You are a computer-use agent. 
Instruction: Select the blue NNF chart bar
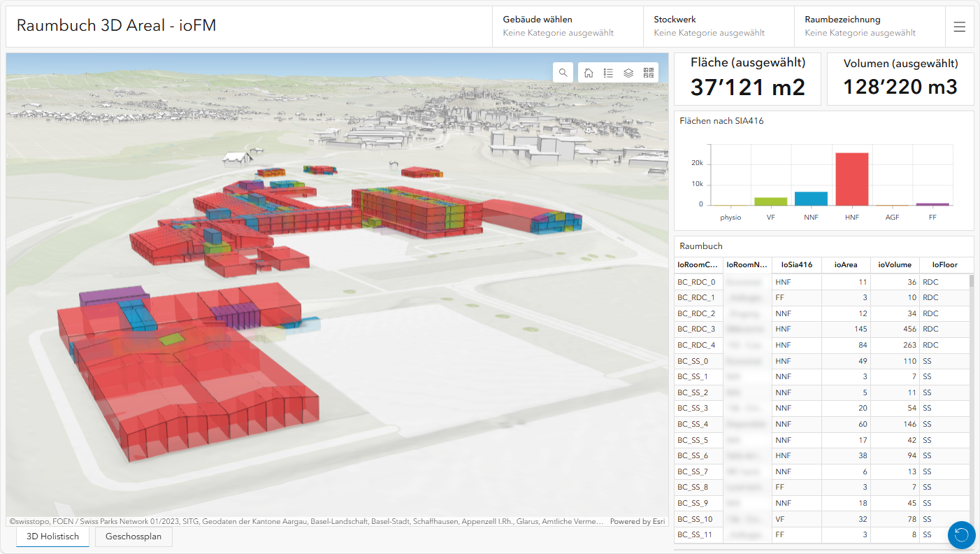click(811, 199)
